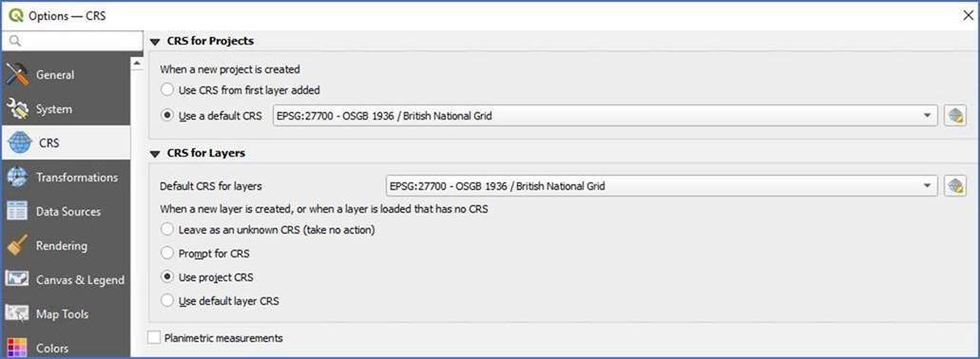This screenshot has width=980, height=359.
Task: Open the Map Tools settings page
Action: pos(66,314)
